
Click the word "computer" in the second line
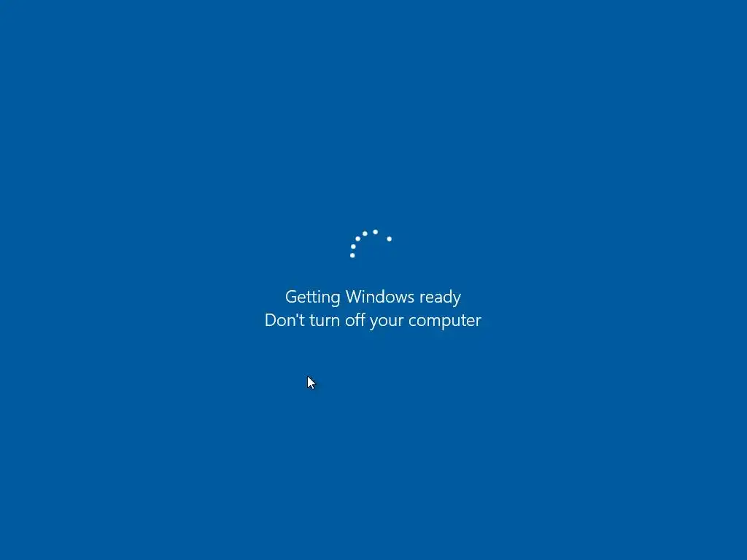point(445,321)
